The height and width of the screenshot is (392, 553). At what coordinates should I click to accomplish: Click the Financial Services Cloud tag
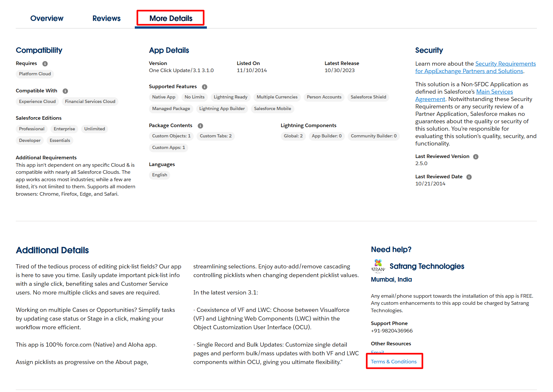90,101
